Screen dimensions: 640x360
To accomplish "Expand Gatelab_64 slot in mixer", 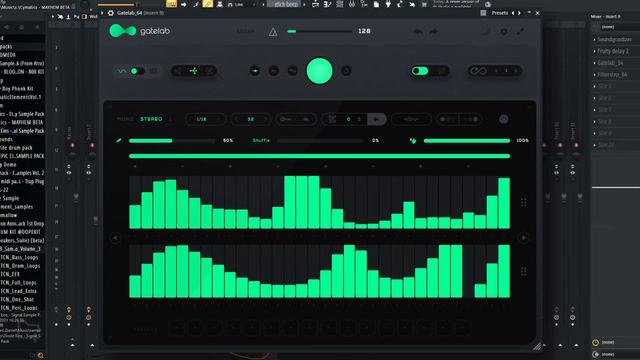I will (594, 63).
